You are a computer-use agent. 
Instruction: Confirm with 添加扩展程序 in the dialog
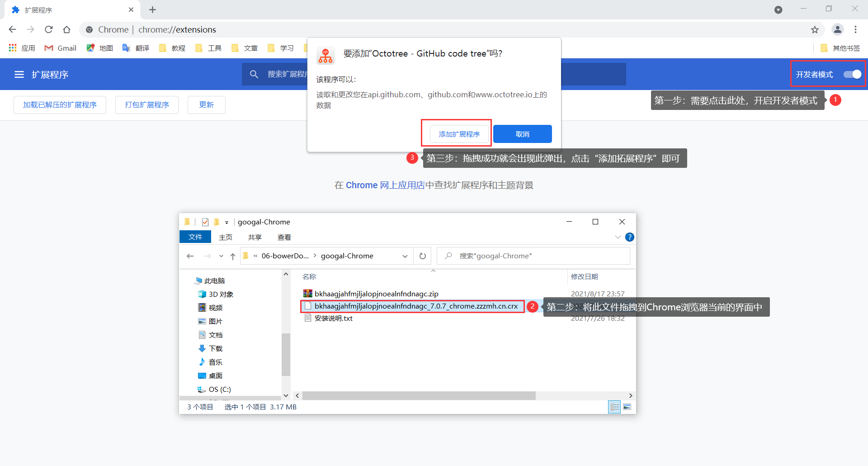459,134
